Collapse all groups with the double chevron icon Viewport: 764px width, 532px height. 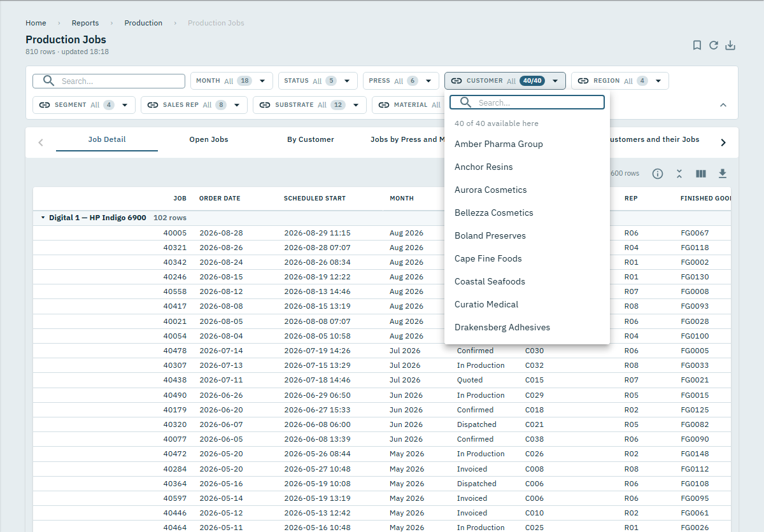pyautogui.click(x=679, y=174)
